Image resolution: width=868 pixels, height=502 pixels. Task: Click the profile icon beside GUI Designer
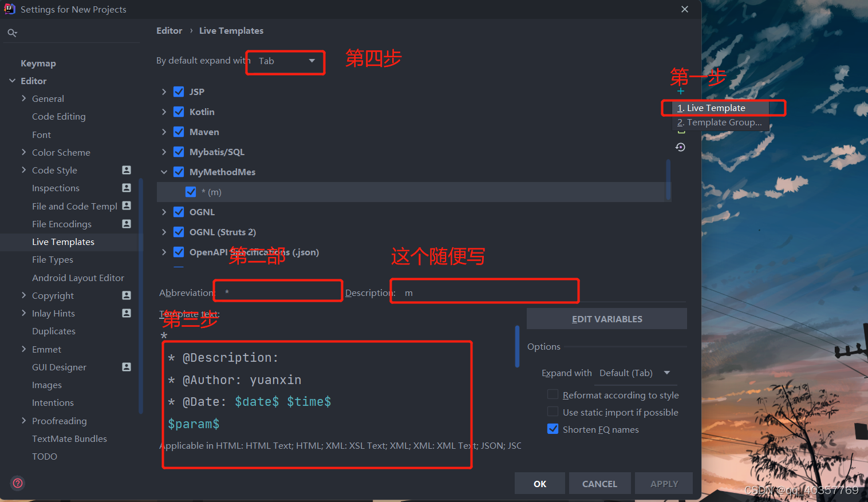(127, 367)
